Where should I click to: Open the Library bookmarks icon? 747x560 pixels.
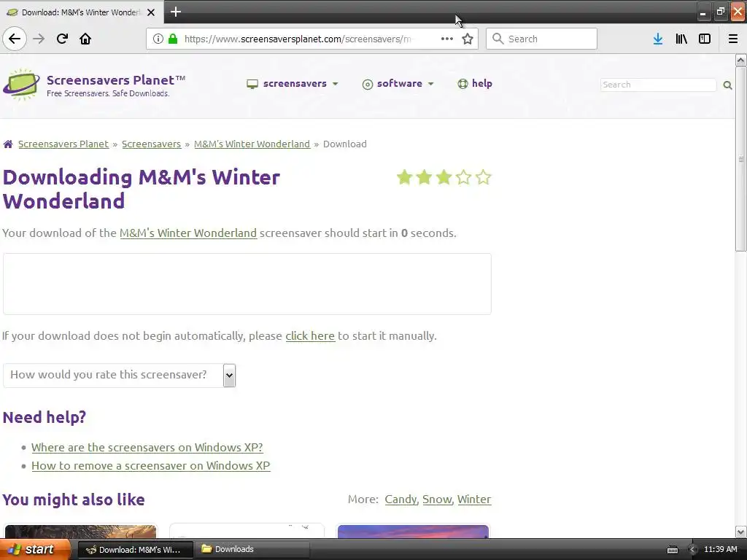[x=681, y=39]
